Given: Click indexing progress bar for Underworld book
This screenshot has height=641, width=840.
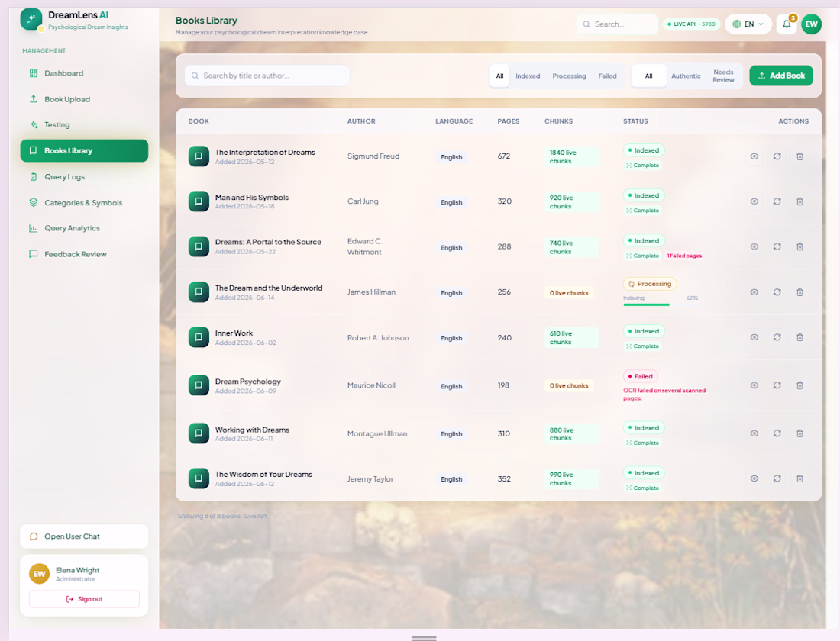Looking at the screenshot, I should [x=660, y=304].
